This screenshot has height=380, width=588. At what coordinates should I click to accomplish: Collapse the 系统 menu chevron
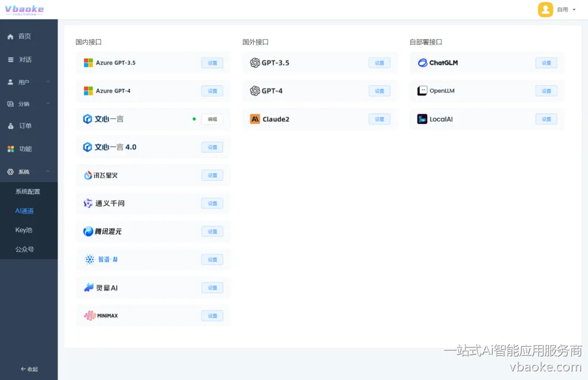point(48,171)
